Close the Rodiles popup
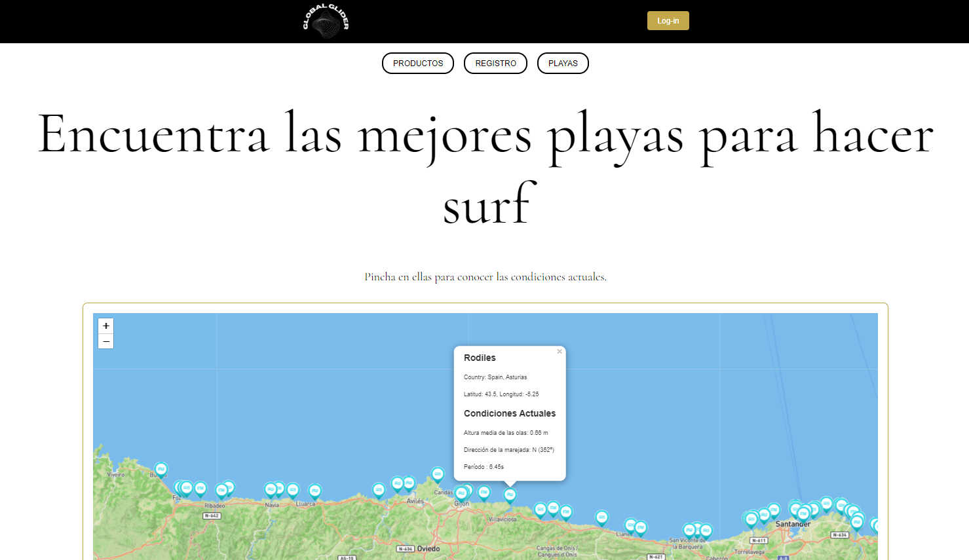The image size is (969, 560). pyautogui.click(x=560, y=352)
